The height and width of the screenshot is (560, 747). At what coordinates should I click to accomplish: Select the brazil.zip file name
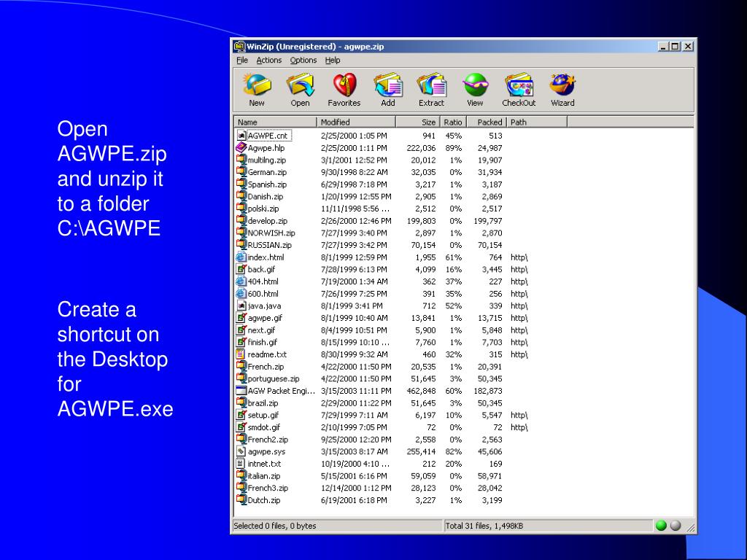[263, 402]
